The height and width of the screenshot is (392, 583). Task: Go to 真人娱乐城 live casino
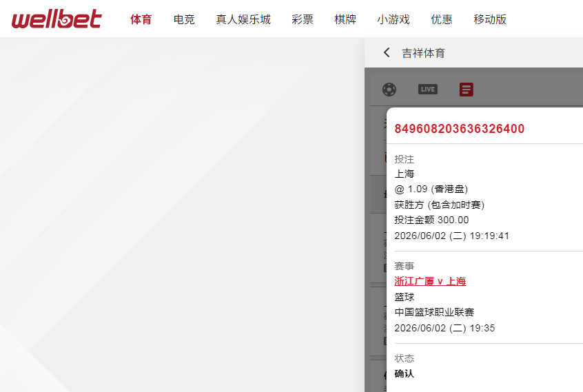[243, 19]
